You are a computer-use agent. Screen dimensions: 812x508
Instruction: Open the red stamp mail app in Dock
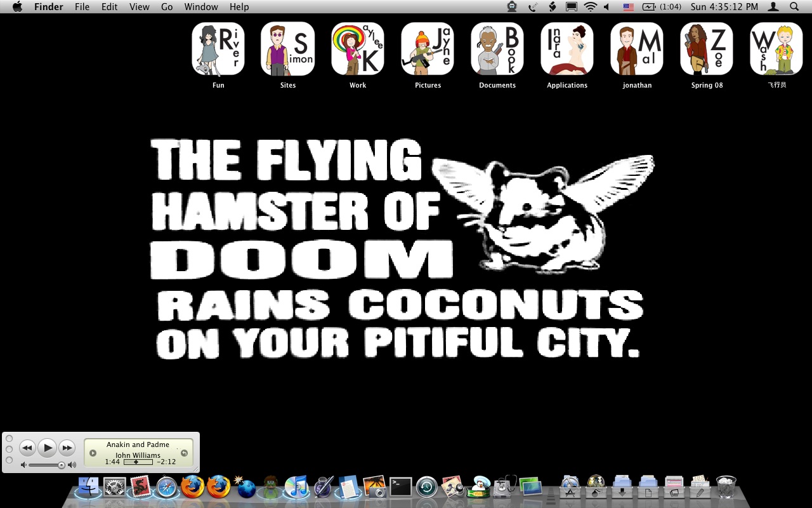140,488
